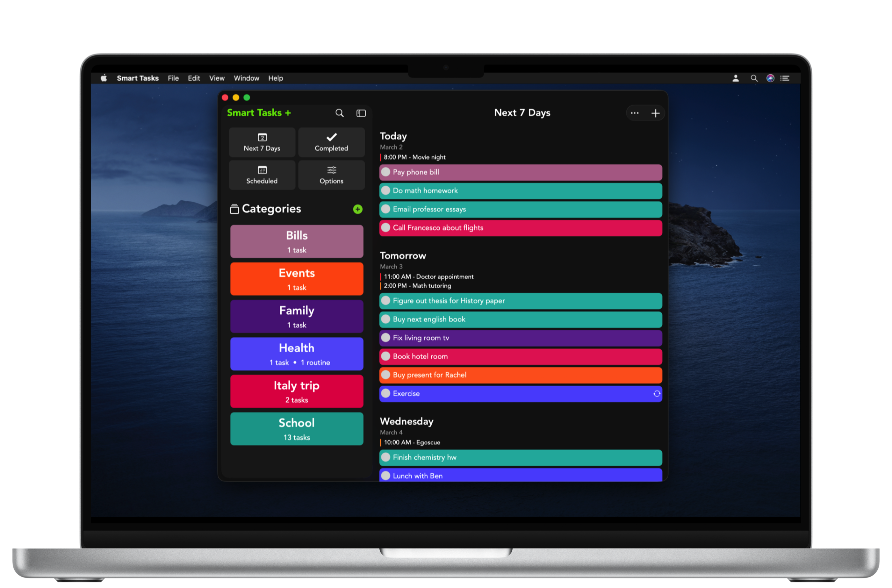Toggle the sidebar layout icon
Image resolution: width=892 pixels, height=588 pixels.
point(361,113)
